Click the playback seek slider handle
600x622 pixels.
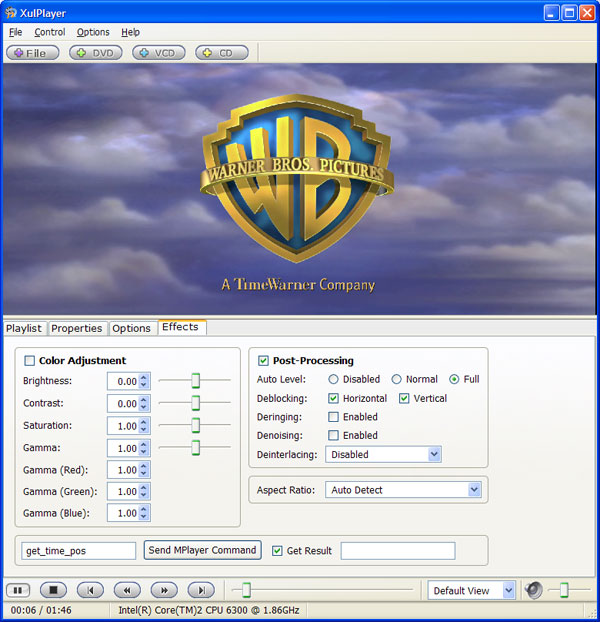click(x=246, y=590)
